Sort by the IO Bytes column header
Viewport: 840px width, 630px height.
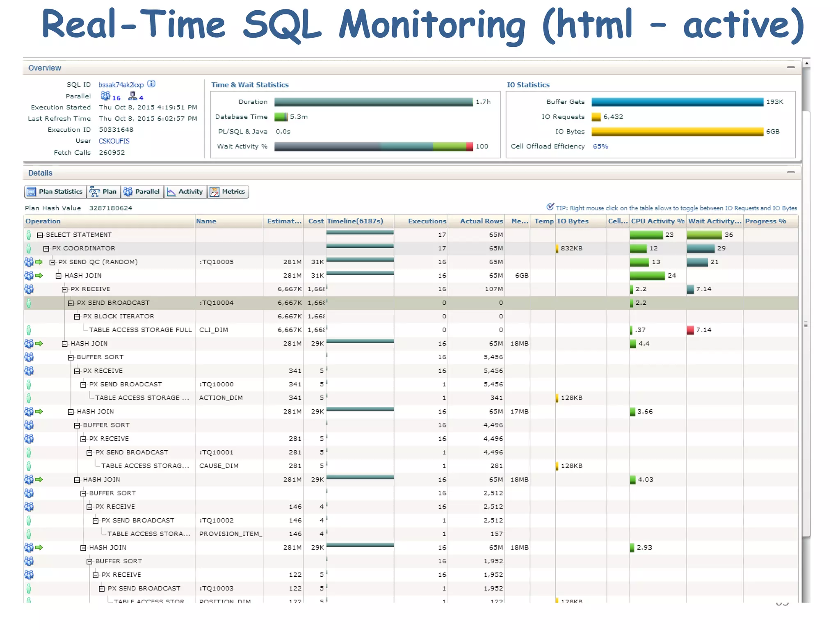pyautogui.click(x=581, y=221)
